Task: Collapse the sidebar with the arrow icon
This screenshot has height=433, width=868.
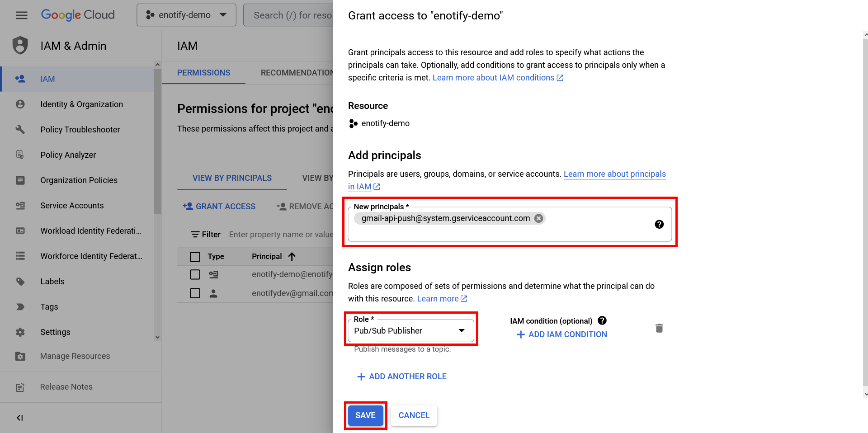Action: 20,418
